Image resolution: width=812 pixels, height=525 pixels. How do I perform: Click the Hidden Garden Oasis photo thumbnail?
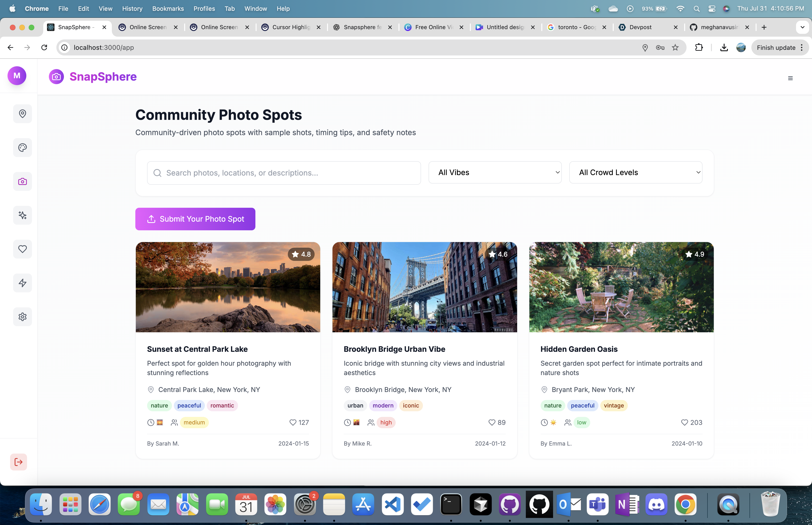(621, 287)
